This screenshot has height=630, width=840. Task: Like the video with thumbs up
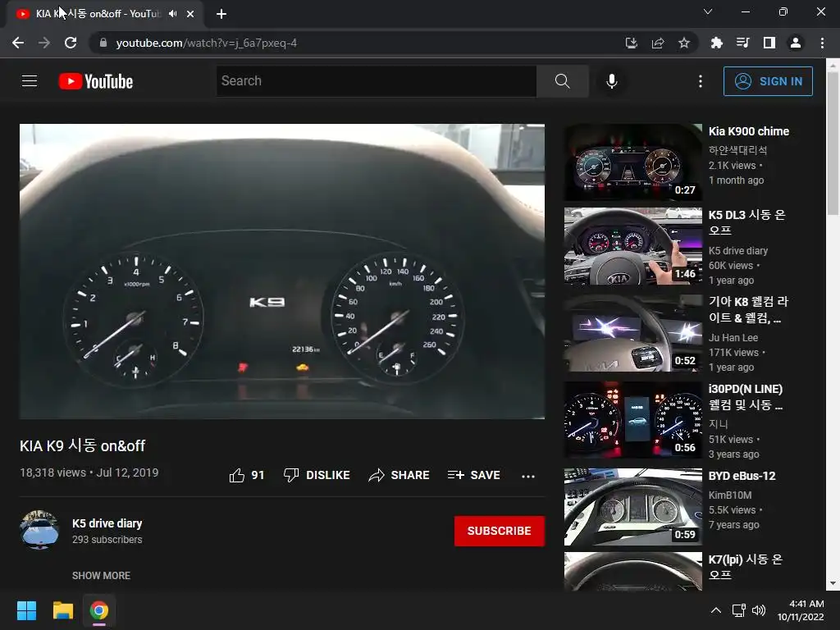coord(247,475)
